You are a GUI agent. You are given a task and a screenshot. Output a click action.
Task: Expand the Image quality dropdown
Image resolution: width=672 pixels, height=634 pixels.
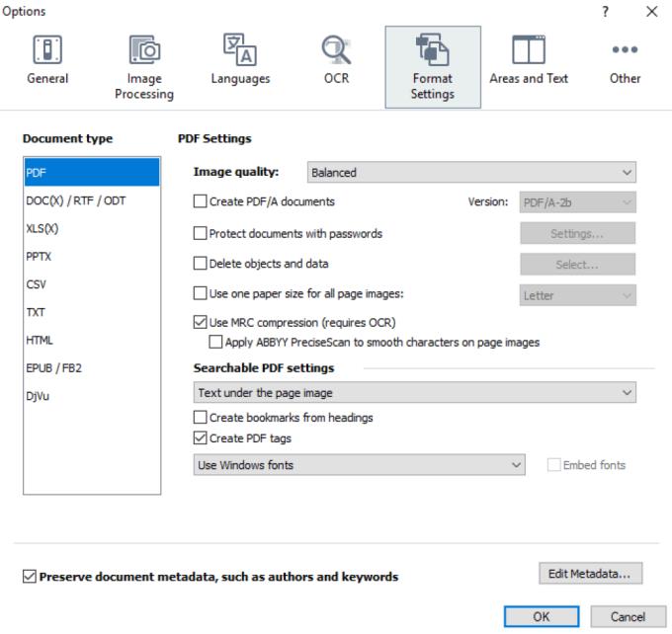pos(471,173)
